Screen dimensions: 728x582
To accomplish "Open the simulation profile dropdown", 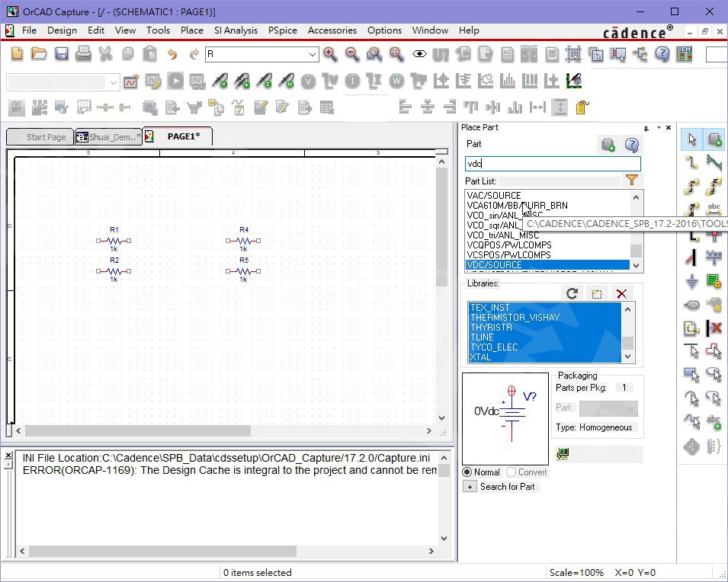I will click(114, 82).
